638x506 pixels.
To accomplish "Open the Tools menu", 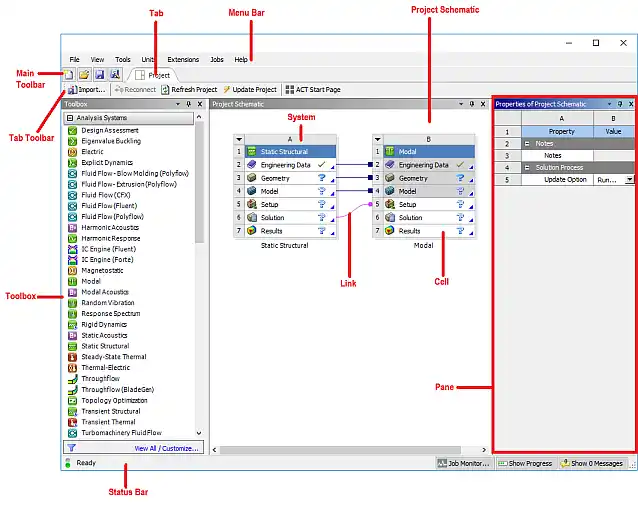I will tap(122, 59).
